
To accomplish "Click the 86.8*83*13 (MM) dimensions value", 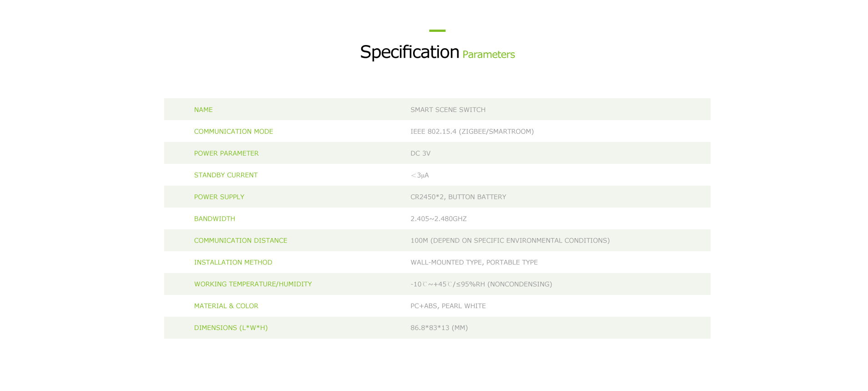I will [439, 328].
